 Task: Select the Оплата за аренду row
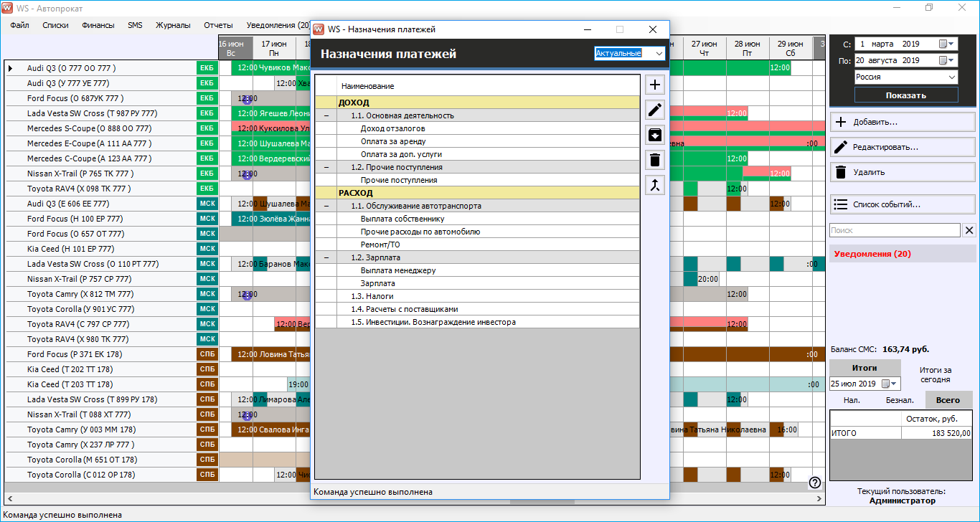(x=393, y=141)
